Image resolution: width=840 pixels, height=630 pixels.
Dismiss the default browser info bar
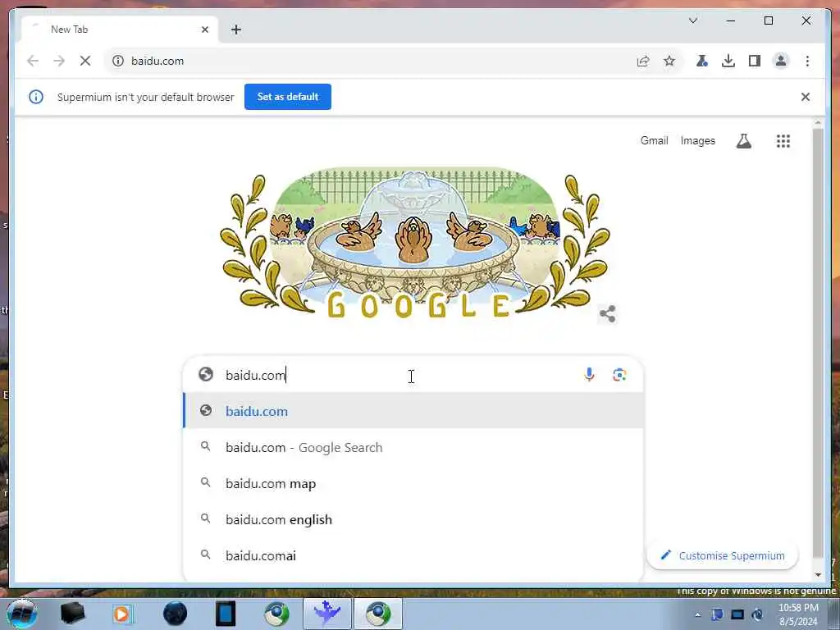[x=806, y=97]
